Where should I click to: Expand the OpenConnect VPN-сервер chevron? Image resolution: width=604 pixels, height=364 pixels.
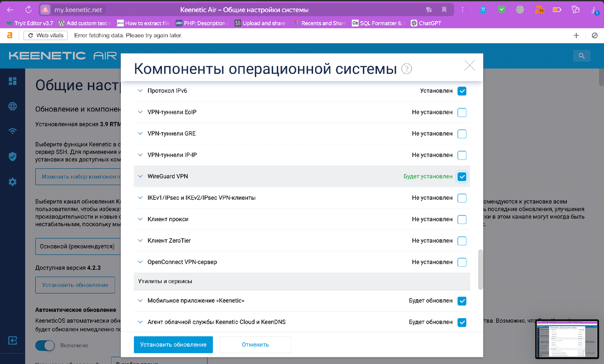point(140,262)
